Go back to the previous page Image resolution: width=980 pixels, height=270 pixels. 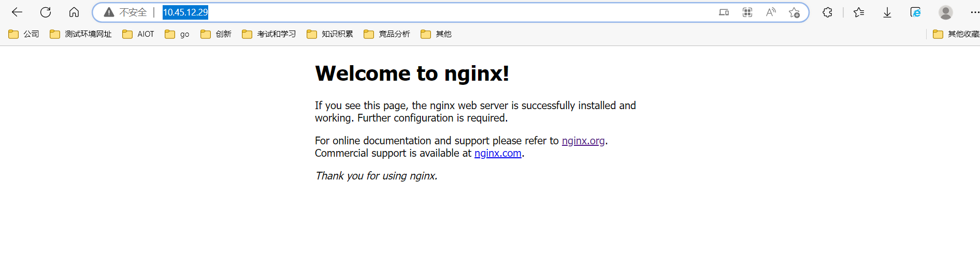(17, 12)
